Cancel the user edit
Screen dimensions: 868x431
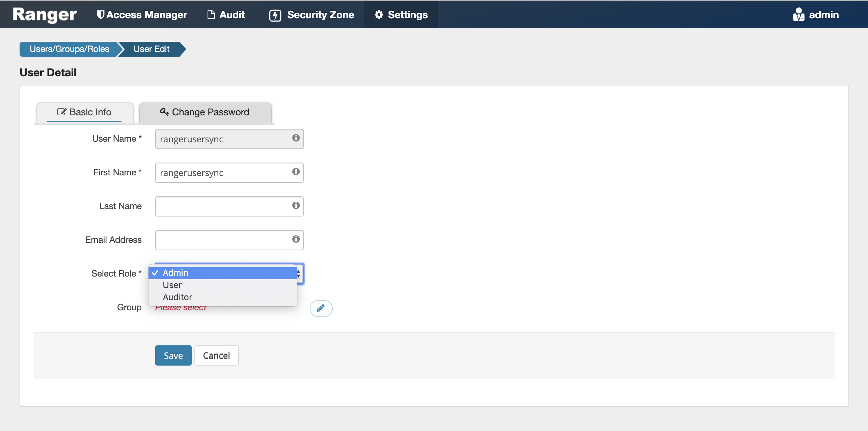point(216,355)
